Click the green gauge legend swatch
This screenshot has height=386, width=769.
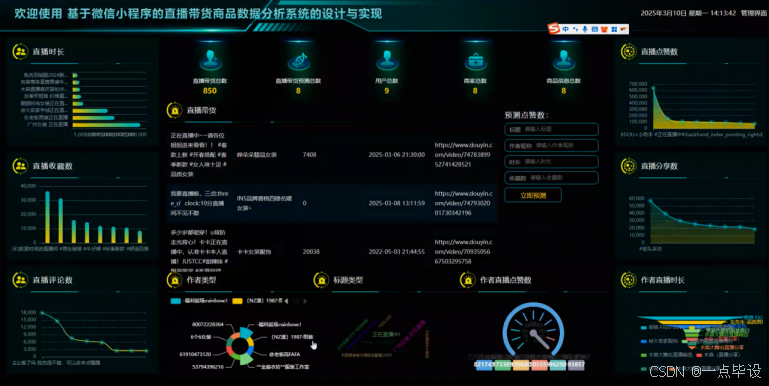(x=502, y=365)
